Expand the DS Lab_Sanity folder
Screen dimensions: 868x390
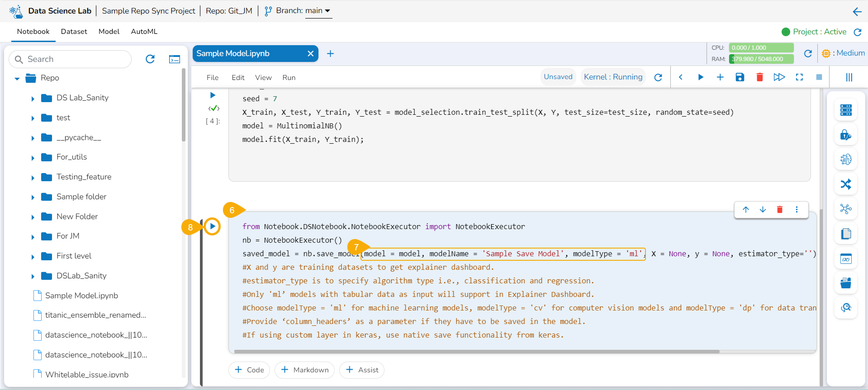pos(33,99)
